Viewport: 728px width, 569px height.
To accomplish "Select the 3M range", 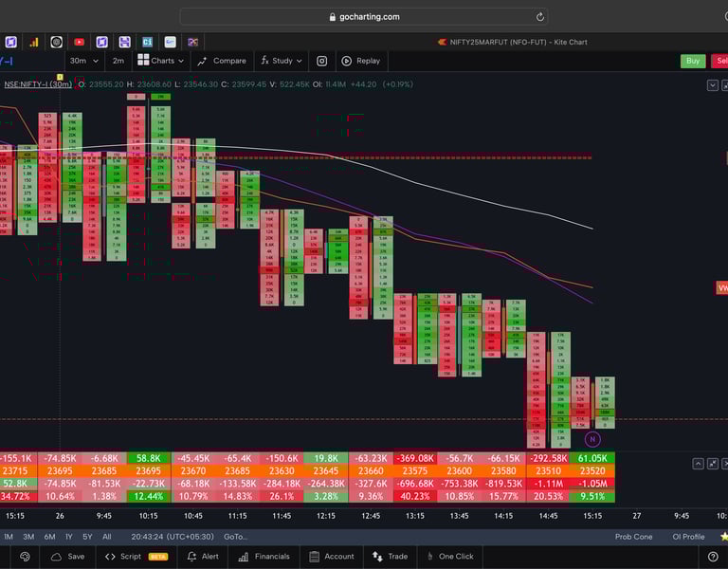I will tap(28, 537).
